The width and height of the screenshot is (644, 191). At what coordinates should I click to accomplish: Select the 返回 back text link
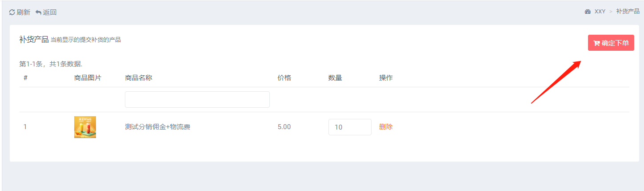(50, 12)
